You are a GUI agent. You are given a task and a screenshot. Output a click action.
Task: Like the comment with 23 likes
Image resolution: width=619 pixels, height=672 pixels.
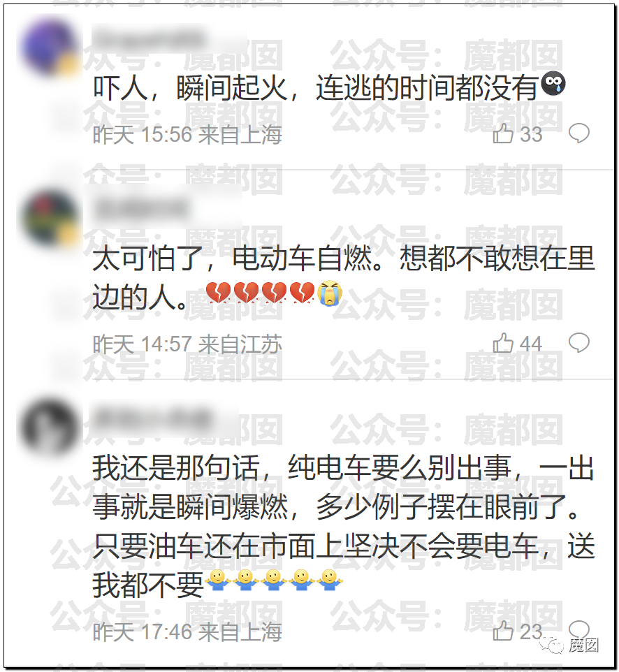503,631
